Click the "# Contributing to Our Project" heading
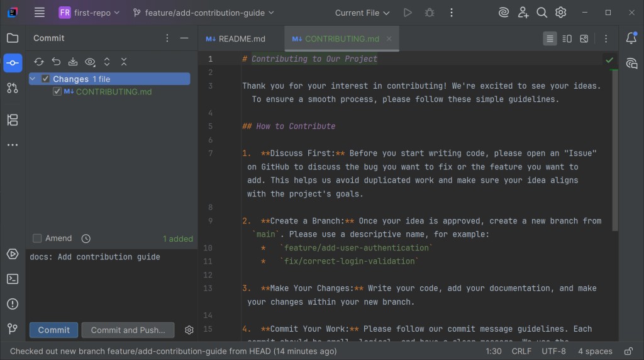This screenshot has height=360, width=644. click(x=309, y=59)
